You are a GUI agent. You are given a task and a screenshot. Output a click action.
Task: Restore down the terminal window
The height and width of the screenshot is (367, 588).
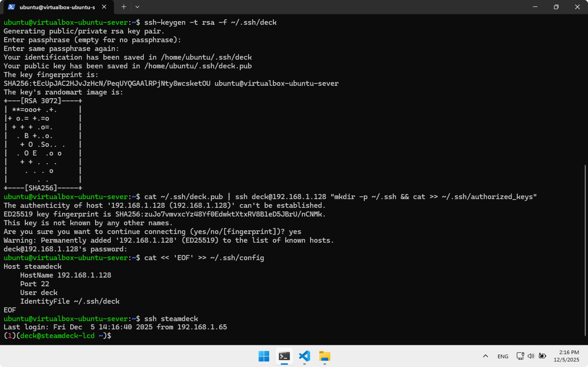pos(556,7)
